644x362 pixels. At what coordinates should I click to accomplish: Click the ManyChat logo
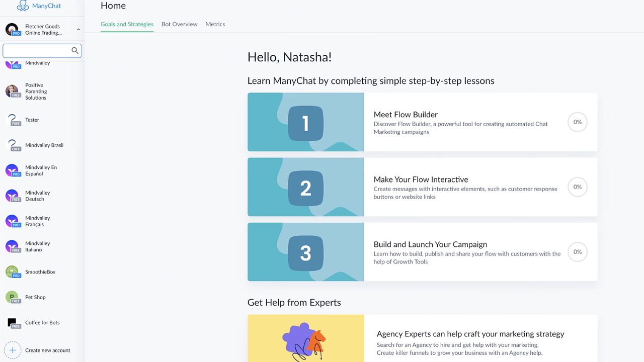(39, 6)
